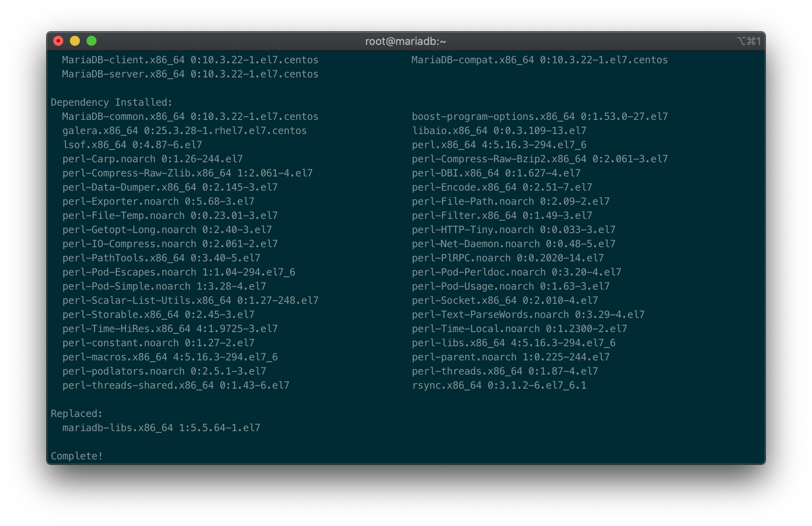The height and width of the screenshot is (526, 812).
Task: Click the MariaDB-compat.x86_64 package line
Action: click(x=540, y=60)
